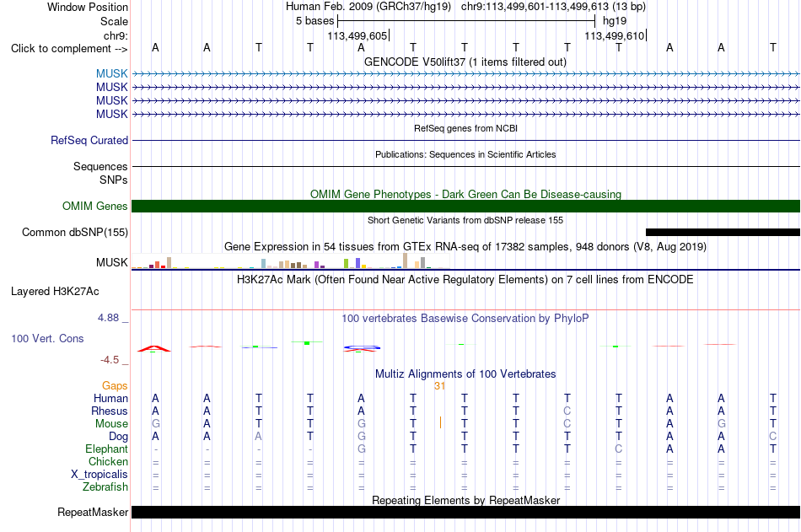Click Click to complement --> label
This screenshot has width=801, height=532.
pos(69,49)
